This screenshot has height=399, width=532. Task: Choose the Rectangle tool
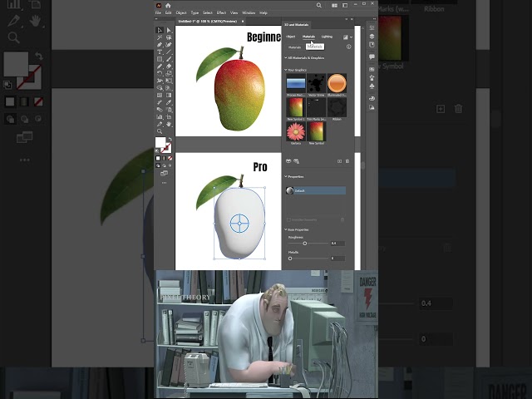coord(160,59)
